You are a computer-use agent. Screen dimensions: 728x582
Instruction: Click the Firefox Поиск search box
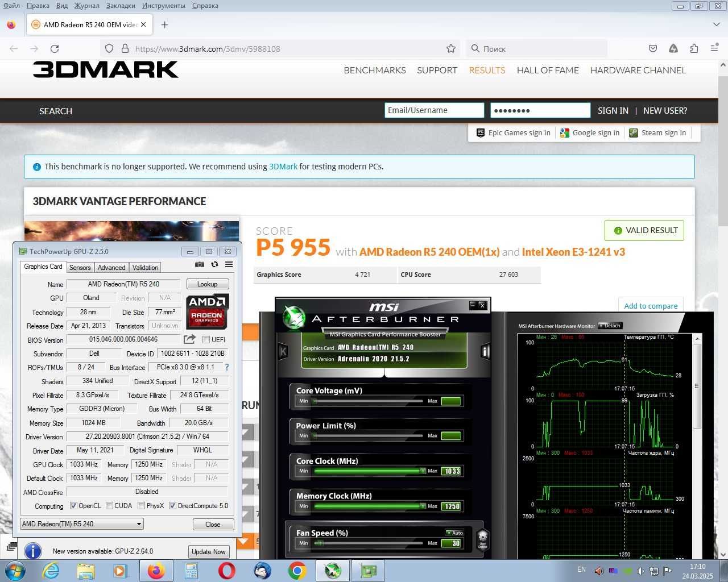[536, 49]
